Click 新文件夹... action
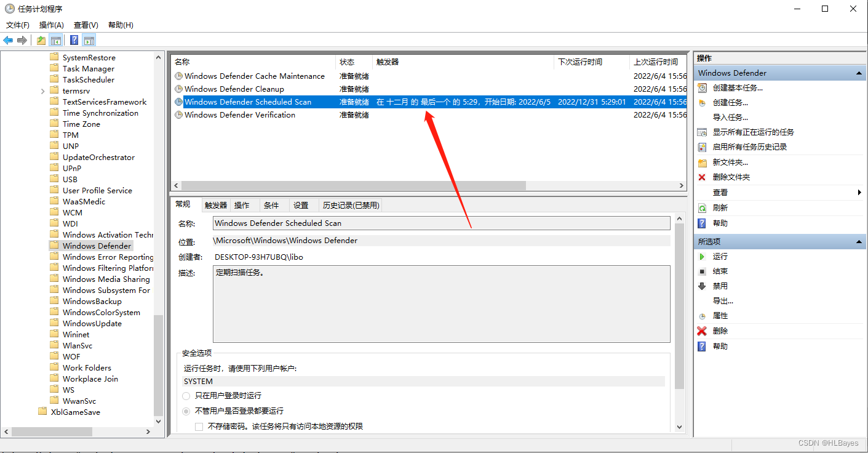Screen dimensions: 868x453 (x=730, y=162)
